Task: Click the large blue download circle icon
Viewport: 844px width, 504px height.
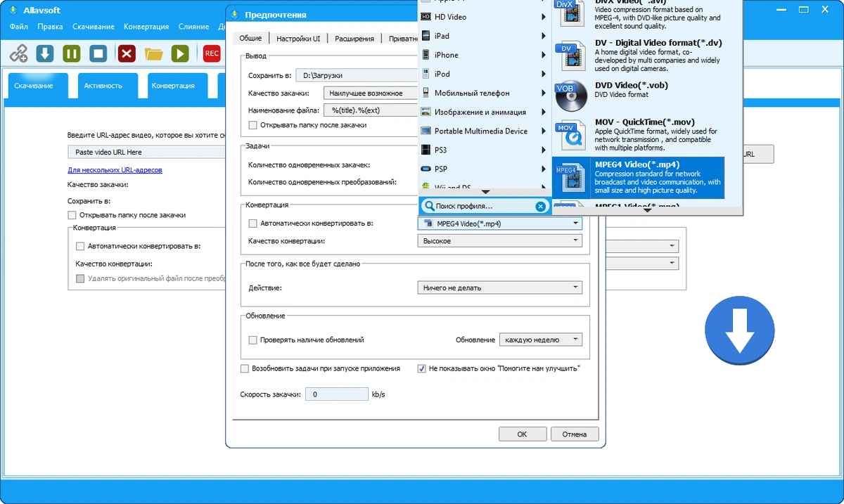Action: coord(738,330)
